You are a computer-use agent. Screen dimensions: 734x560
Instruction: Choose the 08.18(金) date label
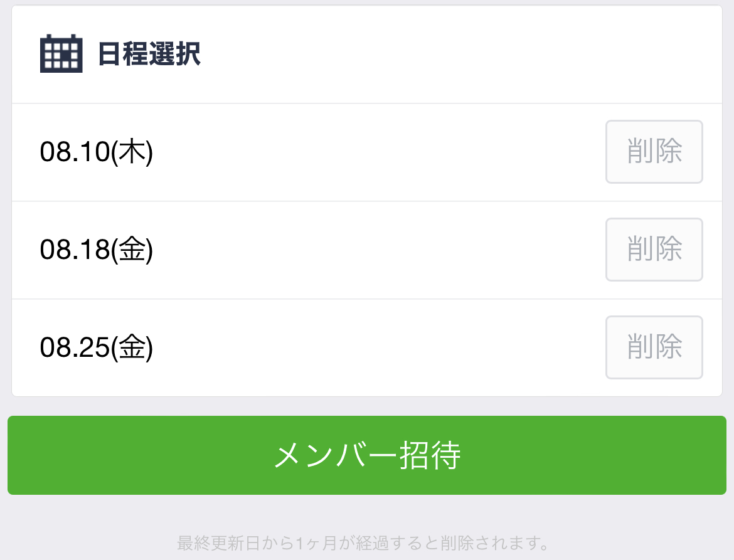pos(97,250)
